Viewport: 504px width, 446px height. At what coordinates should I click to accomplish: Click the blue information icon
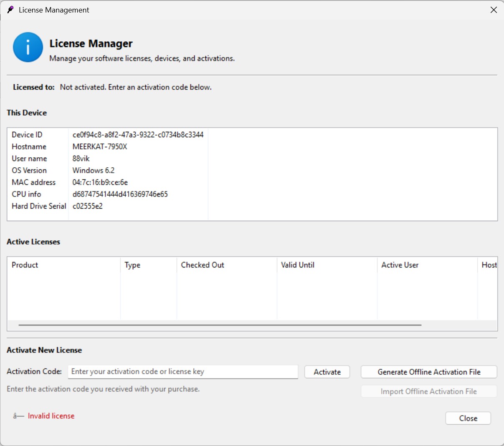coord(28,47)
